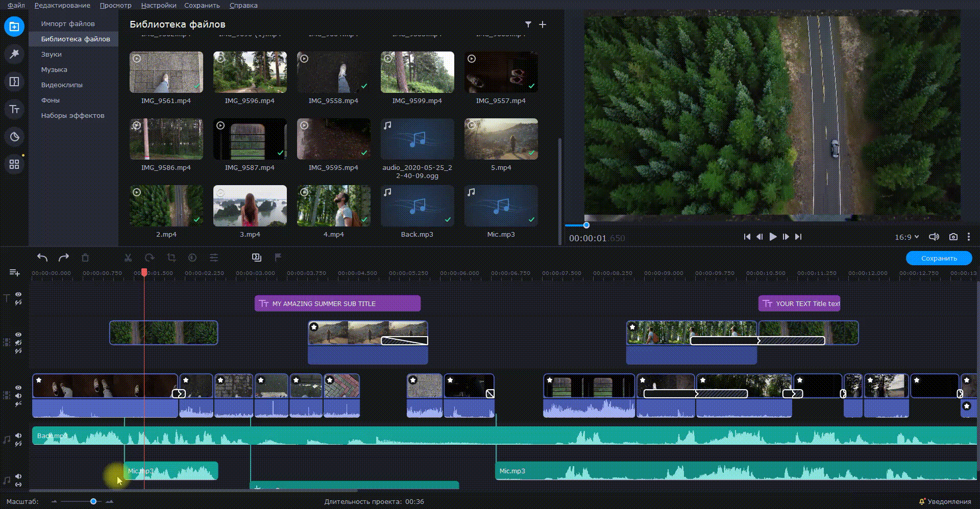This screenshot has height=509, width=980.
Task: Expand the add track menu
Action: [x=15, y=273]
